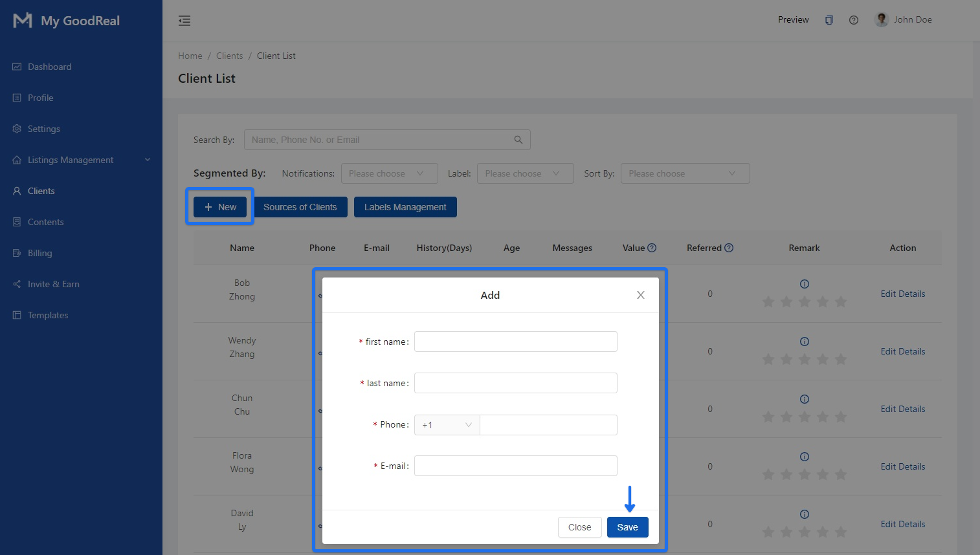The width and height of the screenshot is (980, 555).
Task: Rate Chun Chu with the fifth star
Action: coord(841,417)
